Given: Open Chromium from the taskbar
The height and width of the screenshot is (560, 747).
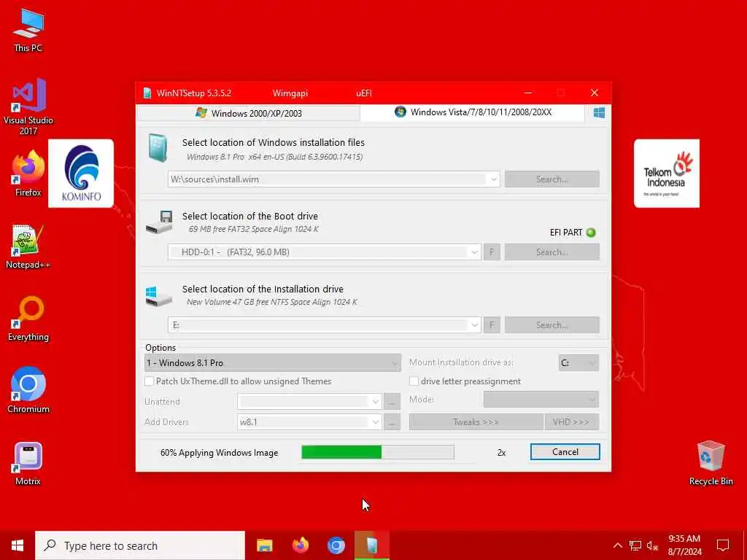Looking at the screenshot, I should click(x=336, y=545).
